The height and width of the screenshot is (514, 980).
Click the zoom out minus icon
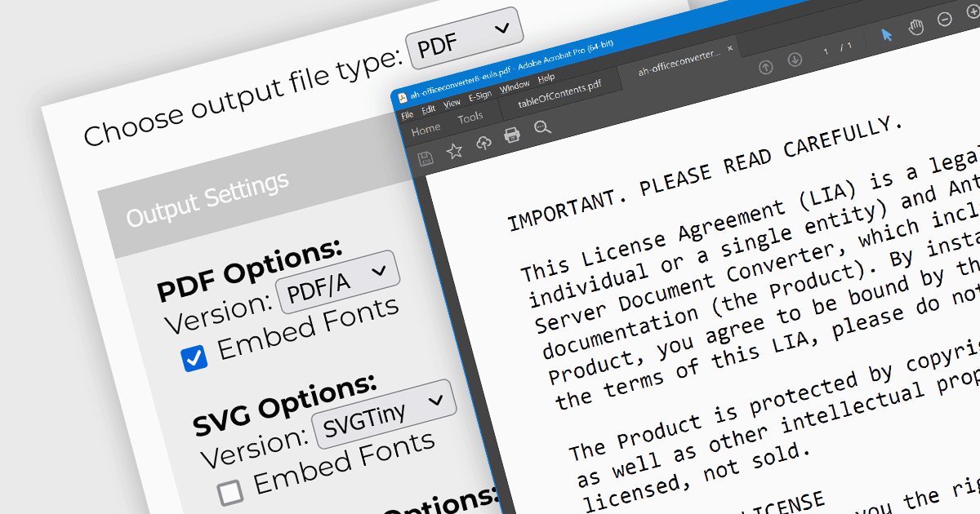(945, 19)
